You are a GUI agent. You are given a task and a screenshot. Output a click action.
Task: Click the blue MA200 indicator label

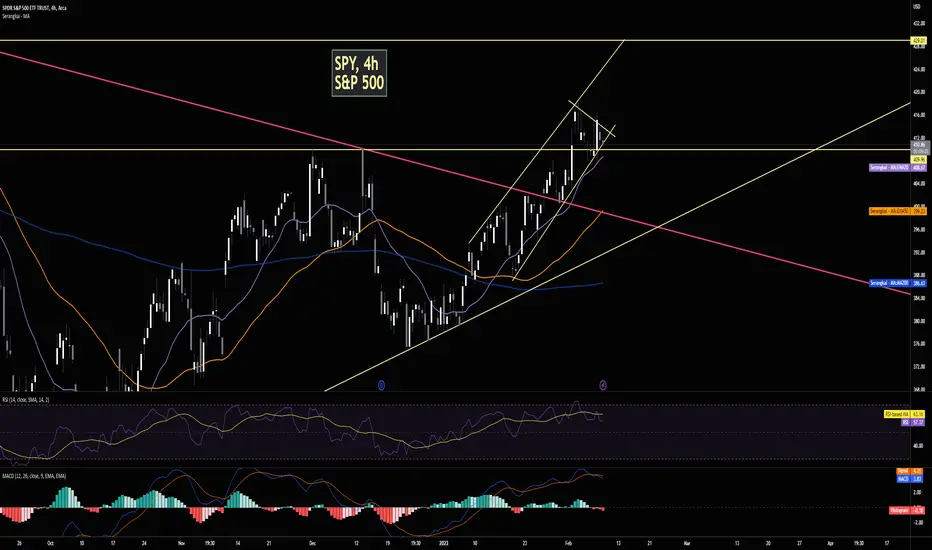click(x=898, y=283)
